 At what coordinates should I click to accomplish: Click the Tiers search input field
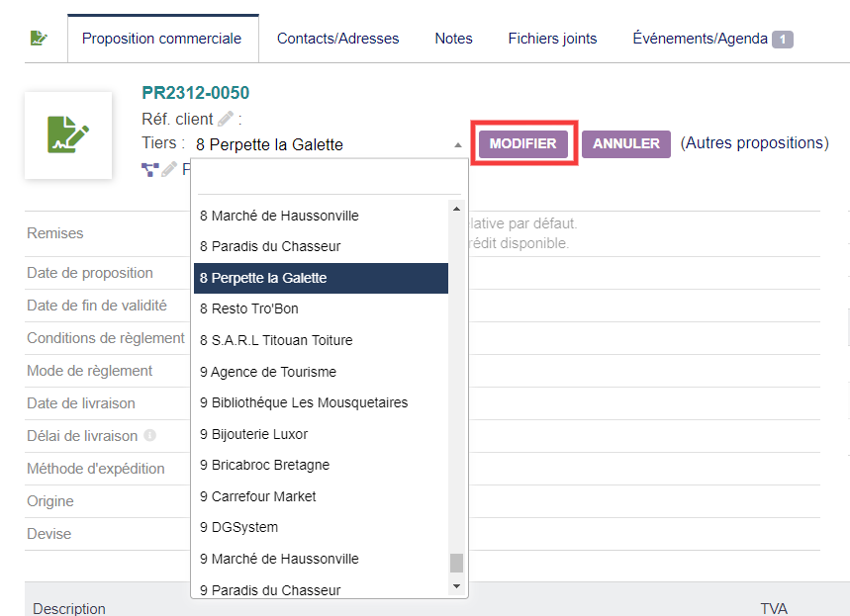tap(330, 178)
